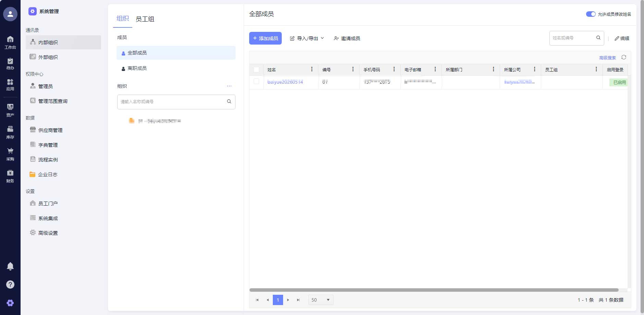Go to first page
644x315 pixels.
[257, 300]
